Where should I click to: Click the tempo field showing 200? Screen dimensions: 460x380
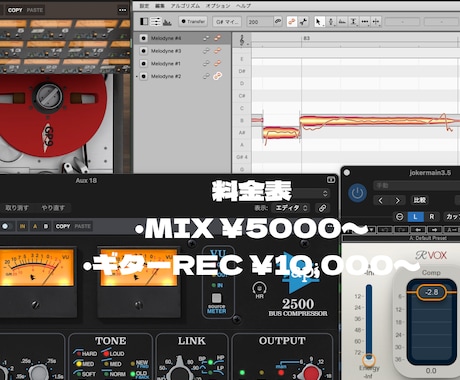[260, 22]
